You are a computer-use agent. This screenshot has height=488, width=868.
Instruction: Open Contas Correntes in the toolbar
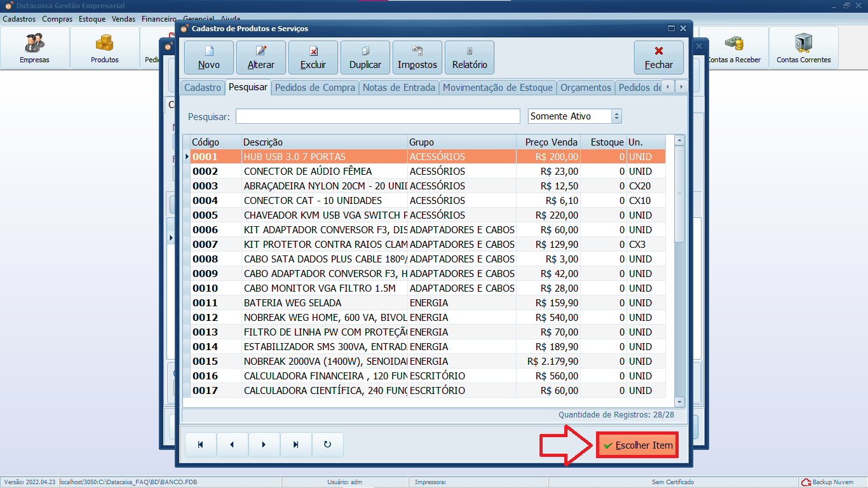[x=803, y=48]
